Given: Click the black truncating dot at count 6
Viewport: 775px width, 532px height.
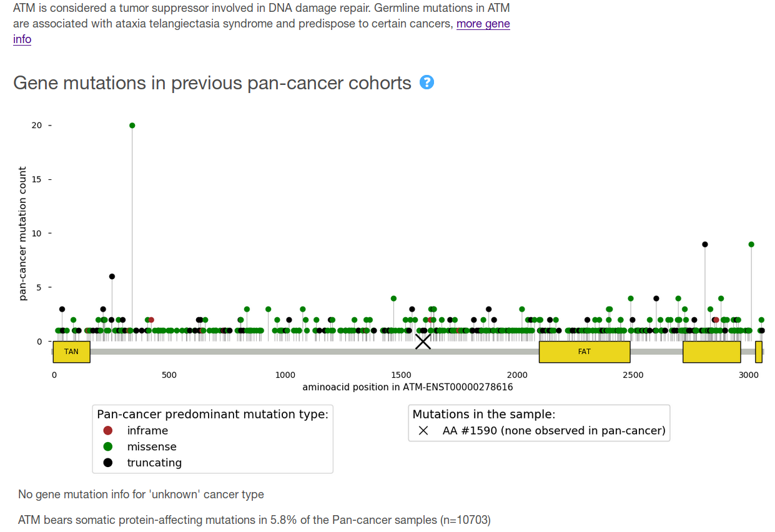Looking at the screenshot, I should coord(112,277).
